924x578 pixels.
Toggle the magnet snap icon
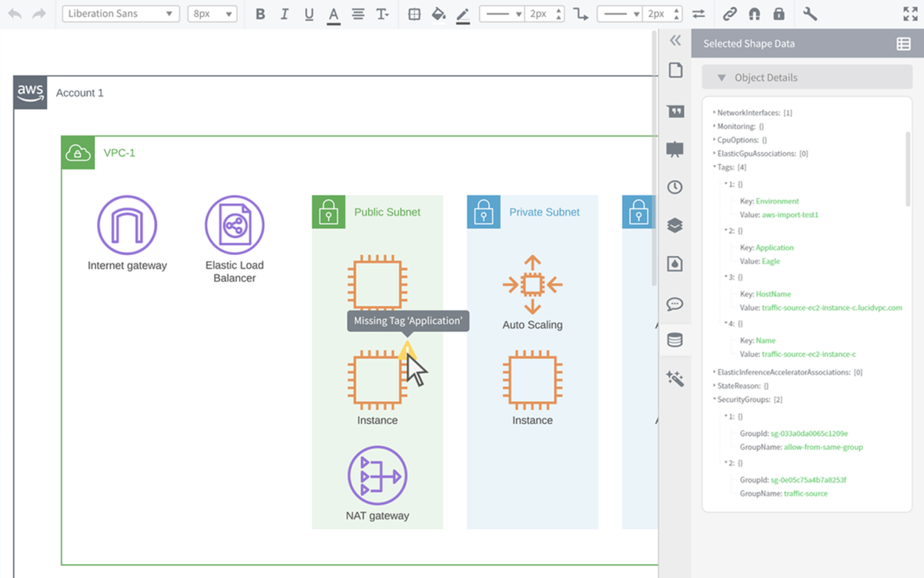[755, 14]
